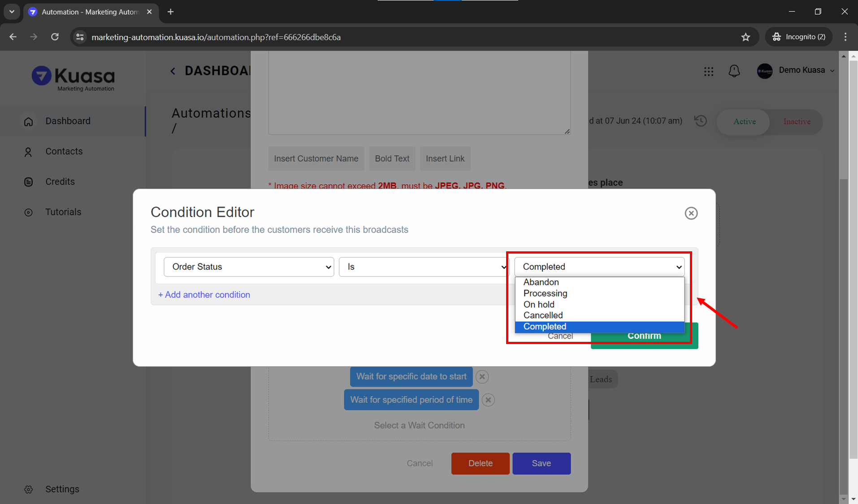This screenshot has height=504, width=858.
Task: Remove 'Wait for specified period of time' condition
Action: (x=488, y=400)
